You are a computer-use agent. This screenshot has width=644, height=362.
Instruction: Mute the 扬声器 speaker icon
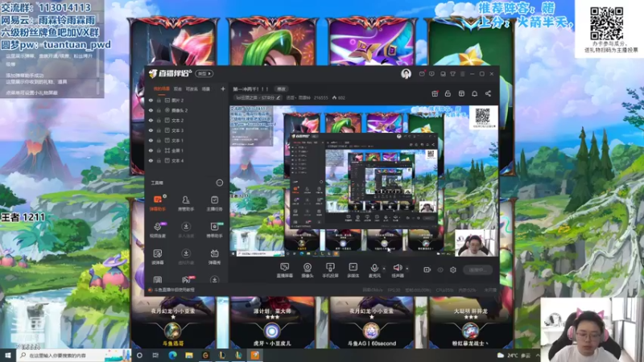coord(397,268)
